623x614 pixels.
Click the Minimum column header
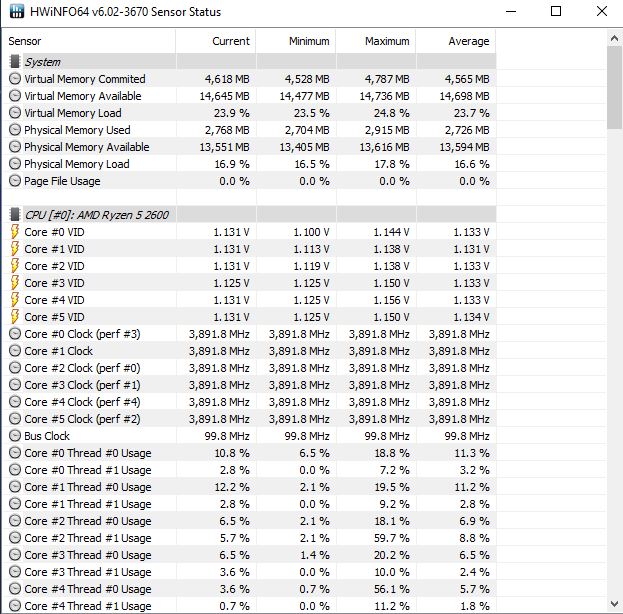[x=296, y=41]
